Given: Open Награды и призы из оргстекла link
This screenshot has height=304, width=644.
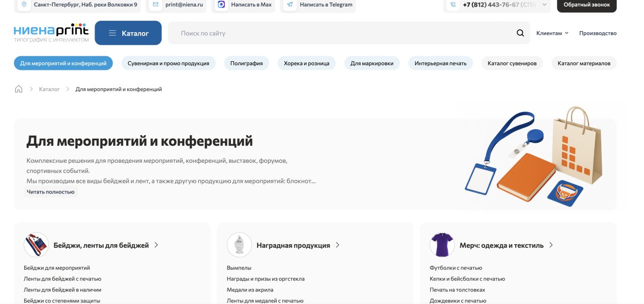Looking at the screenshot, I should point(266,279).
